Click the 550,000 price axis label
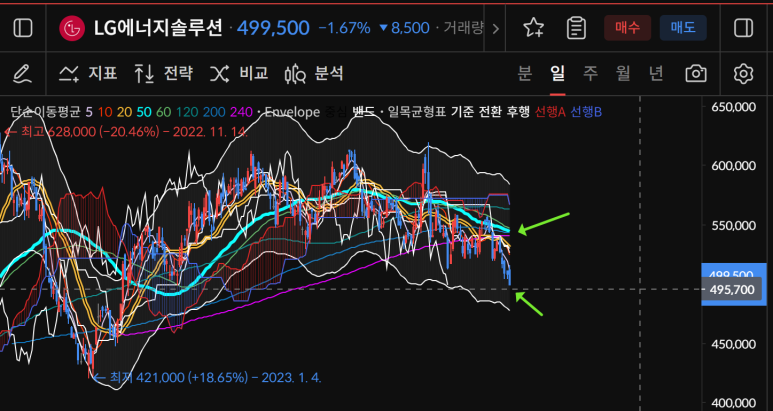Viewport: 773px width, 411px height. (734, 225)
